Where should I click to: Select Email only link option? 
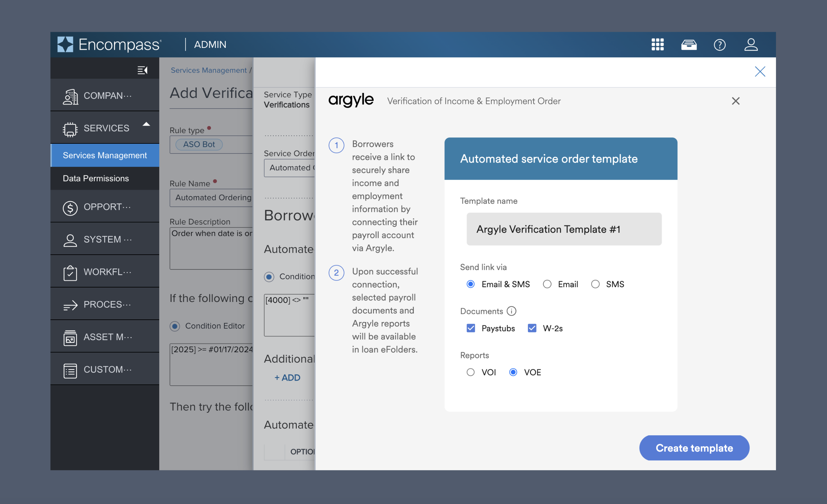click(547, 284)
